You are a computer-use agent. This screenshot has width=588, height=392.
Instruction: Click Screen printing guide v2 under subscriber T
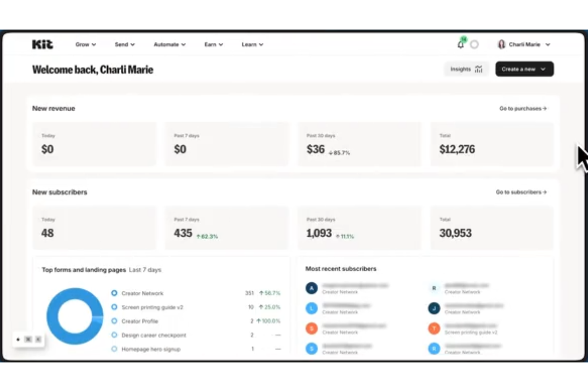tap(471, 332)
